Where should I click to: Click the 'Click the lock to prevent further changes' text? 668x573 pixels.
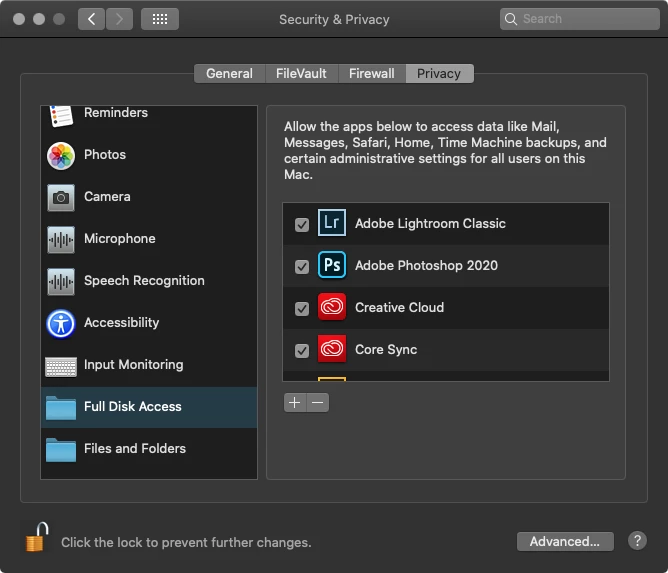(x=186, y=542)
